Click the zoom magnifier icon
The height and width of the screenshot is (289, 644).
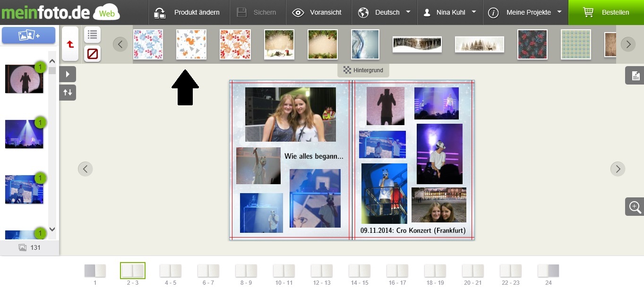tap(634, 207)
